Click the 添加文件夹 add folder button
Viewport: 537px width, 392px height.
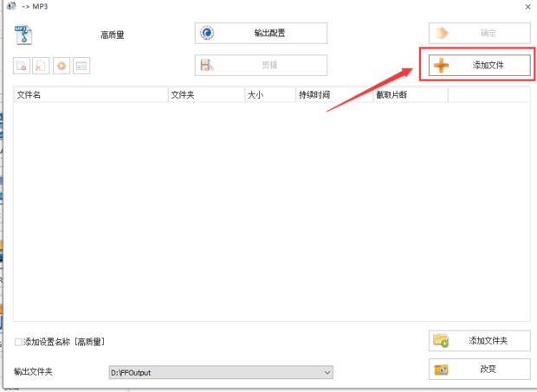[480, 341]
